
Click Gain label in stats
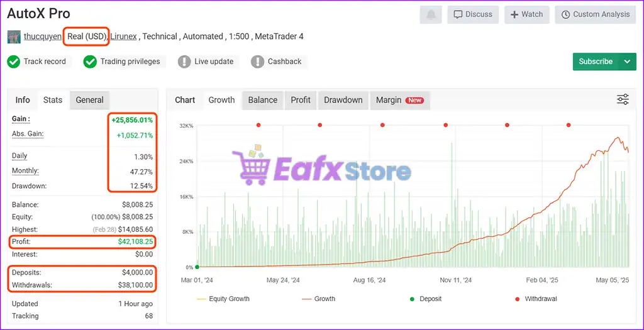(x=21, y=119)
